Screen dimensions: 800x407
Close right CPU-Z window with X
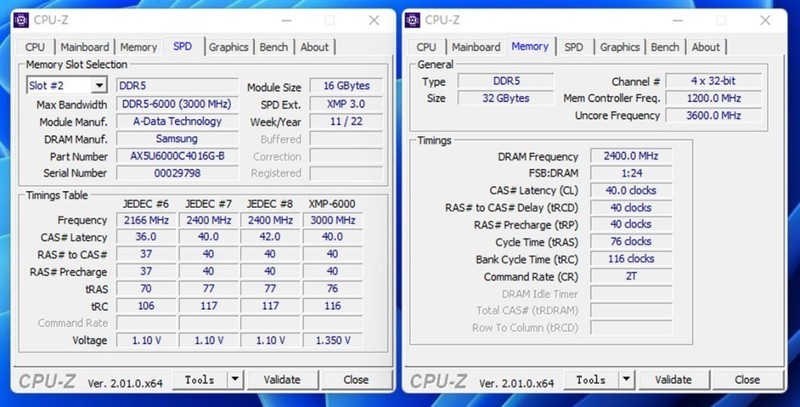coord(765,20)
